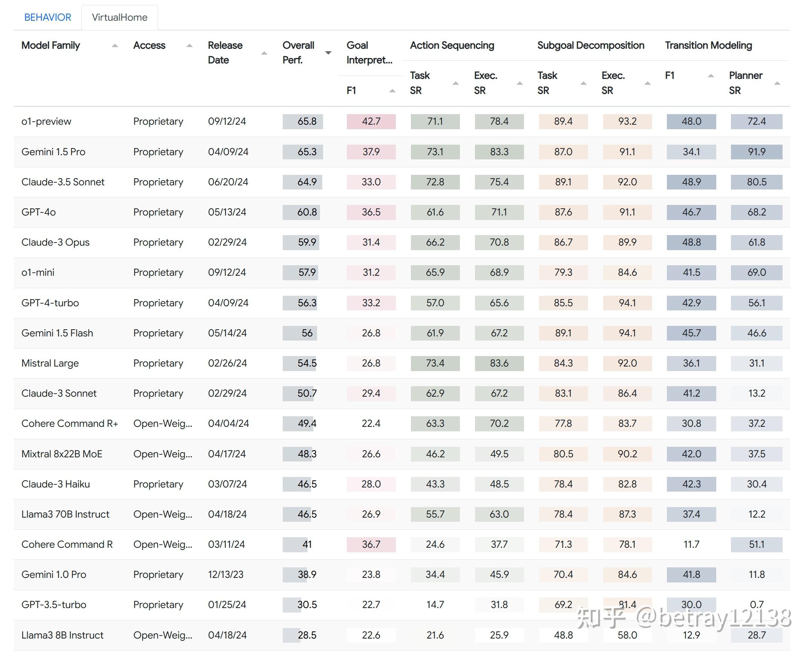
Task: Select the o1-preview model row
Action: click(46, 121)
